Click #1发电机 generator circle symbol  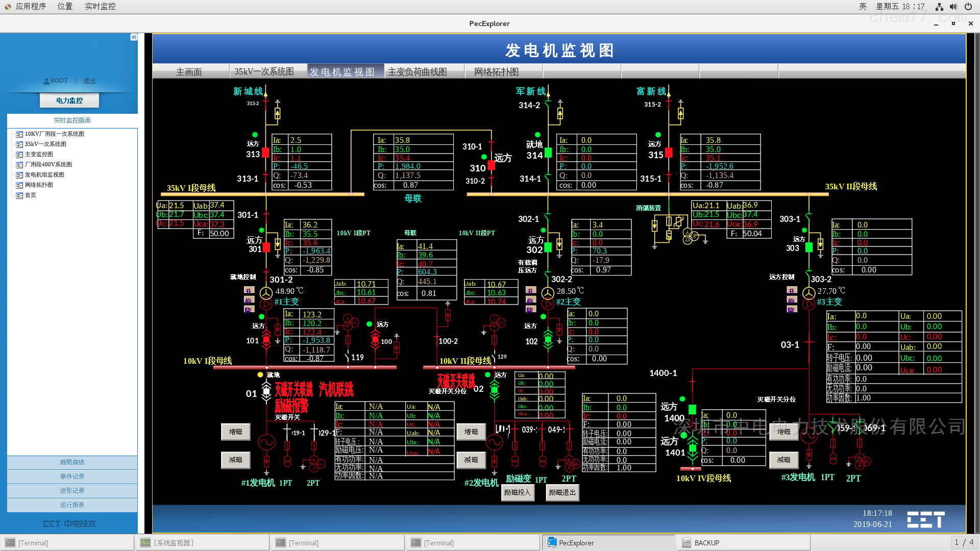[266, 442]
